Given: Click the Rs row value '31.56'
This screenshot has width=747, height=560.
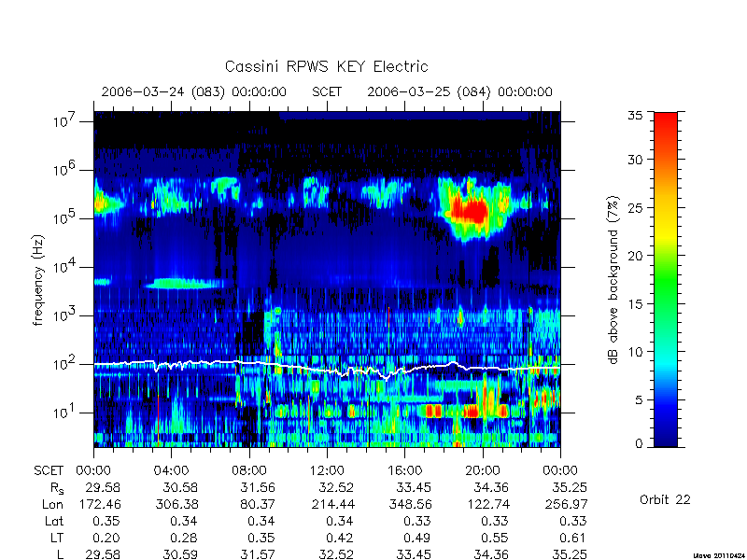Looking at the screenshot, I should 258,487.
